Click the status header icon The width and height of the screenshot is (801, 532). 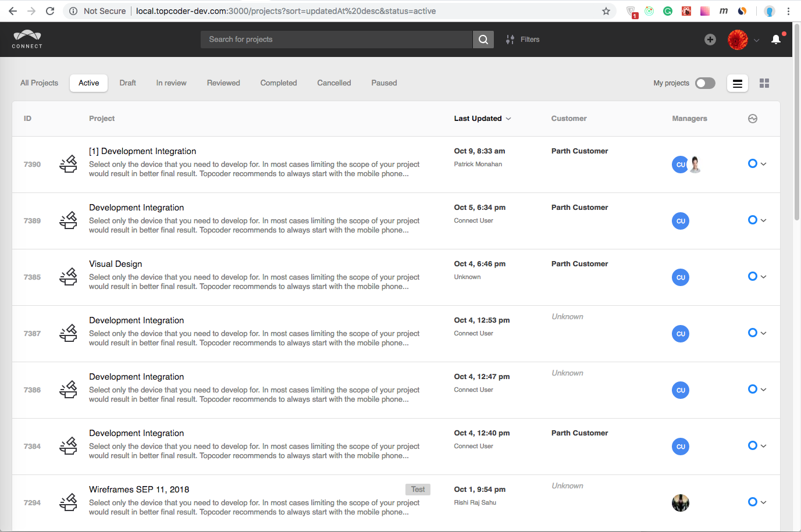pyautogui.click(x=753, y=119)
